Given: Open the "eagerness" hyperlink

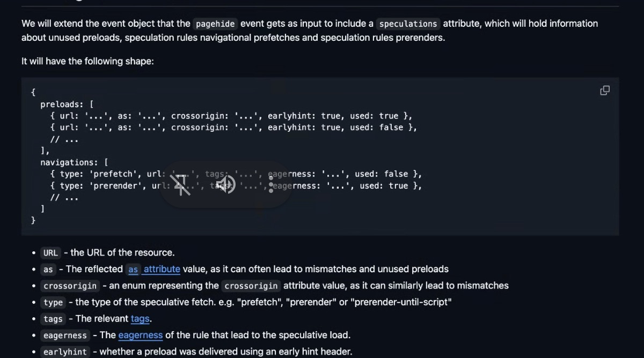Looking at the screenshot, I should tap(140, 335).
